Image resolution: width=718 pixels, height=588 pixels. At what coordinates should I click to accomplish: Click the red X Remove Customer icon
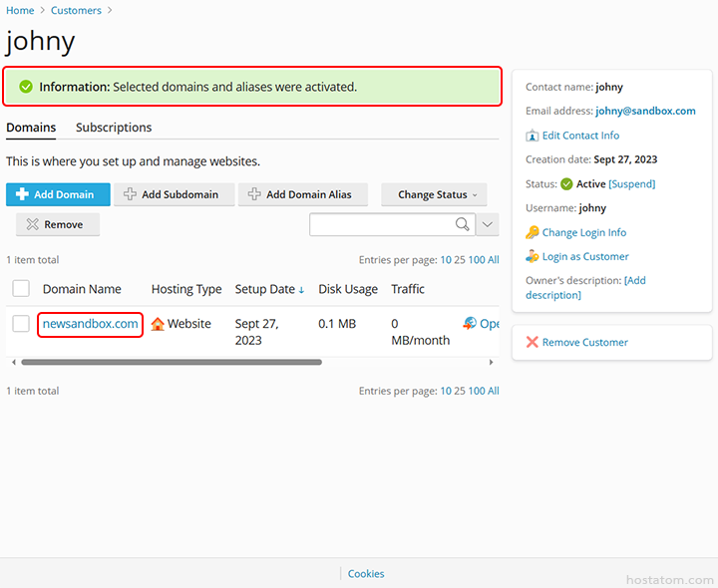pos(533,342)
